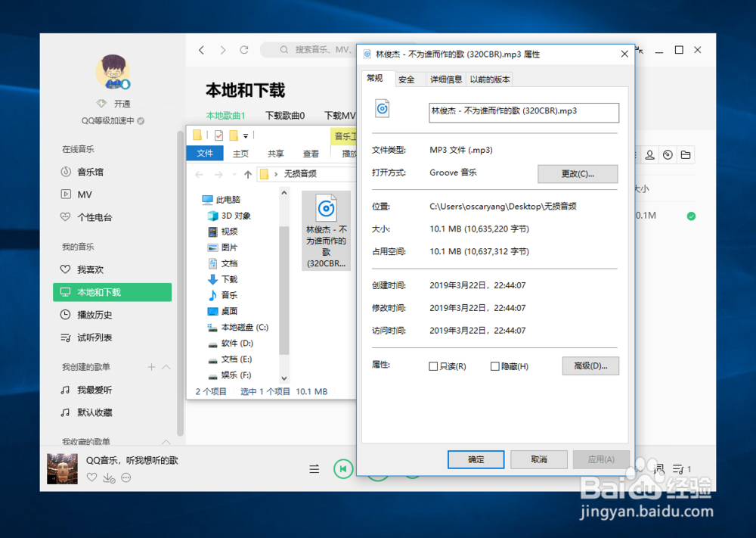The image size is (756, 538).
Task: Select 音乐 in Explorer tree
Action: [223, 295]
